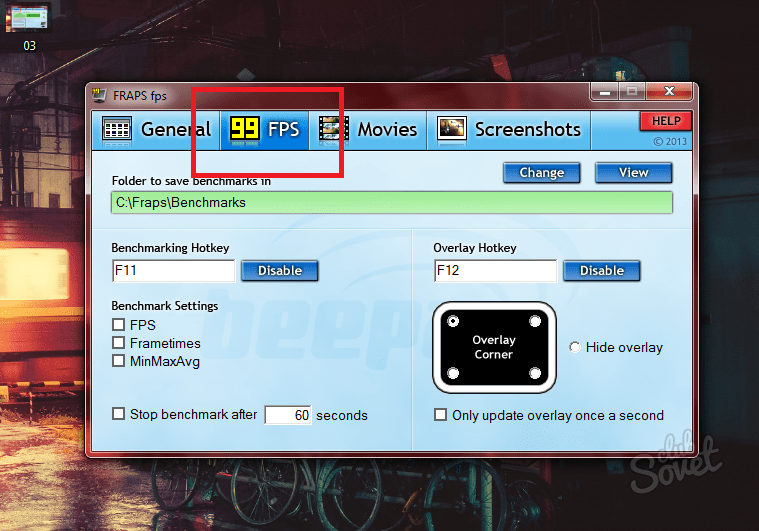
Task: Click the FRAPS title bar app icon
Action: [100, 95]
